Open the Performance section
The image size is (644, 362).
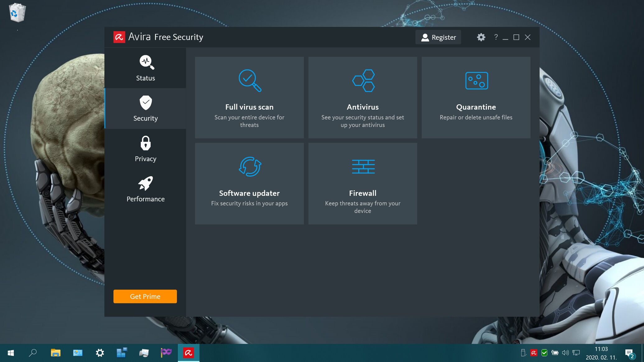pos(146,189)
